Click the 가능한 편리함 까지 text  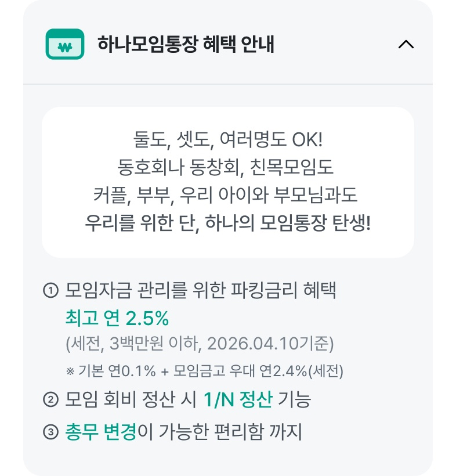pyautogui.click(x=226, y=432)
